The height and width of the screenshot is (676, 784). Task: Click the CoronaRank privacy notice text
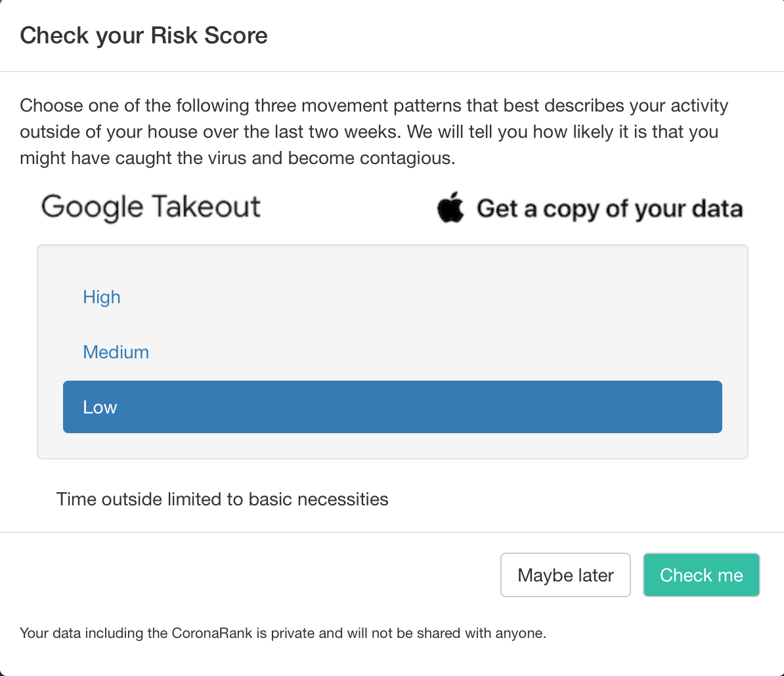click(x=283, y=633)
